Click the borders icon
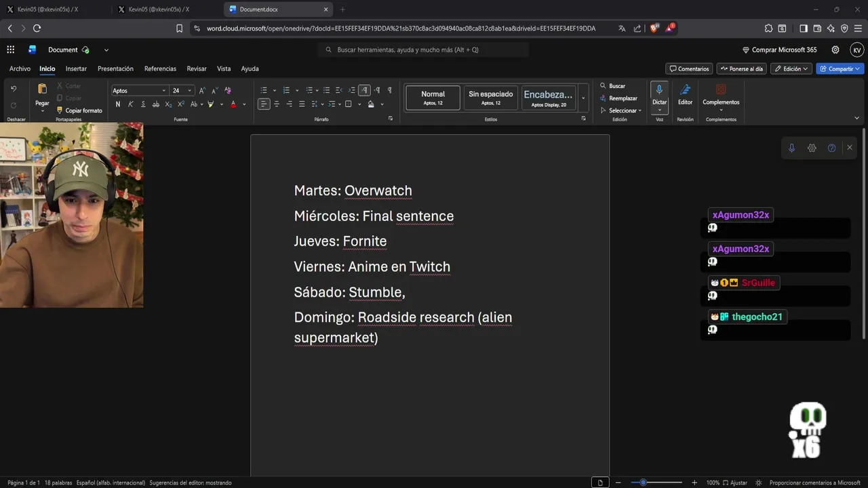The height and width of the screenshot is (488, 868). point(349,104)
